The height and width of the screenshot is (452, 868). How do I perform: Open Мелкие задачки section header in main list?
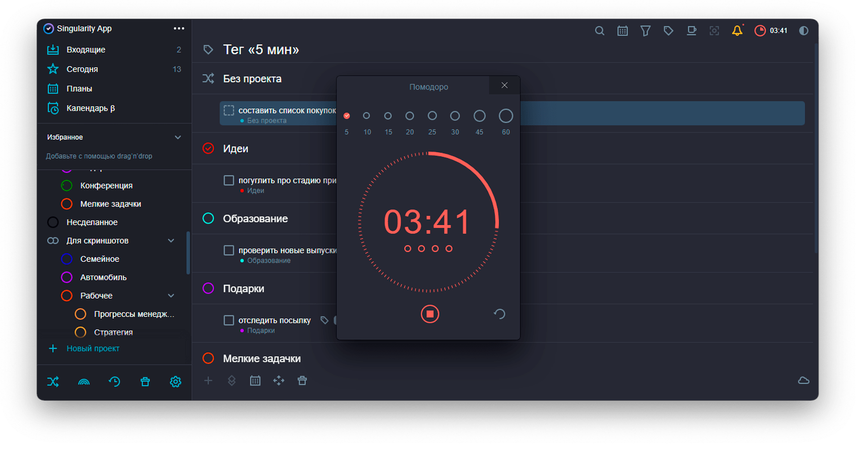(262, 358)
